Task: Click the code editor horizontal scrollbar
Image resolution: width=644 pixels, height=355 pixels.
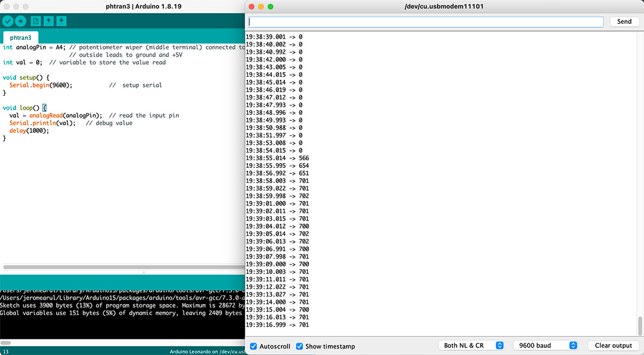Action: pos(123,267)
